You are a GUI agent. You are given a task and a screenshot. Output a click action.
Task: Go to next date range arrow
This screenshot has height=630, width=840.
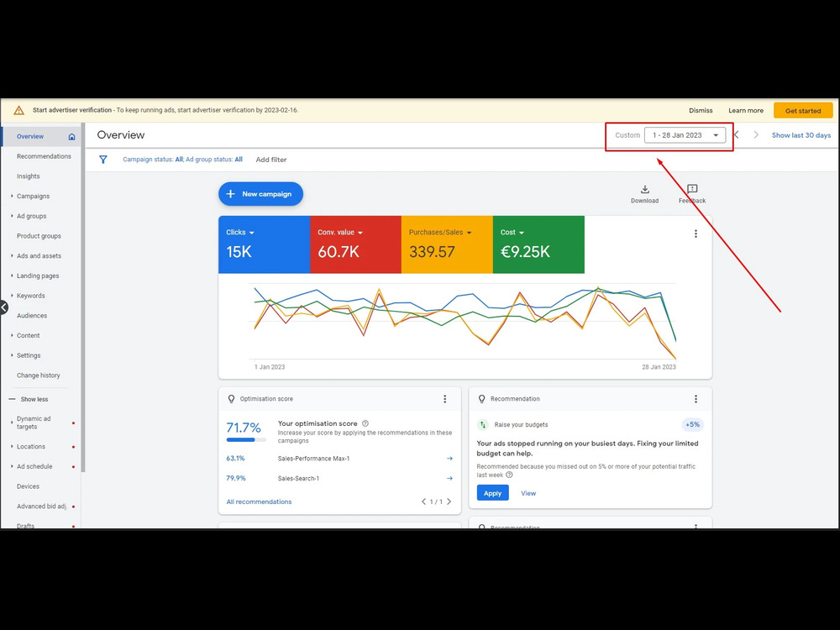tap(756, 135)
